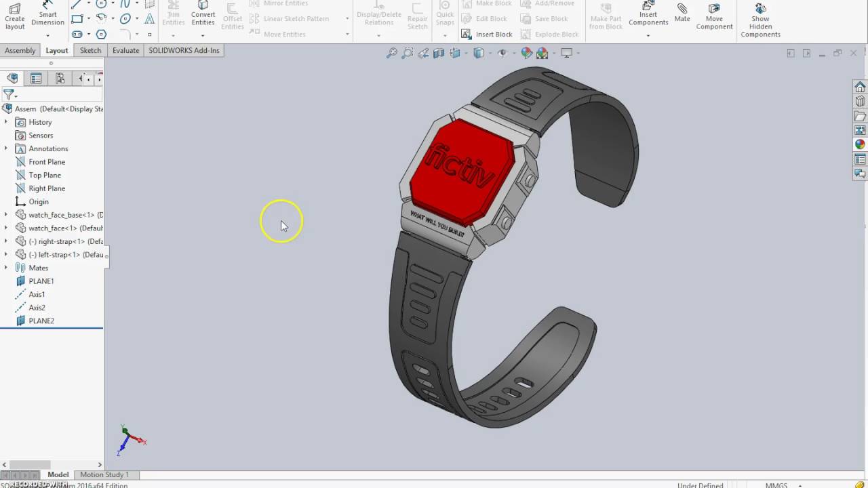Click the Zoom to Fit icon
Viewport: 868px width, 488px height.
click(392, 53)
